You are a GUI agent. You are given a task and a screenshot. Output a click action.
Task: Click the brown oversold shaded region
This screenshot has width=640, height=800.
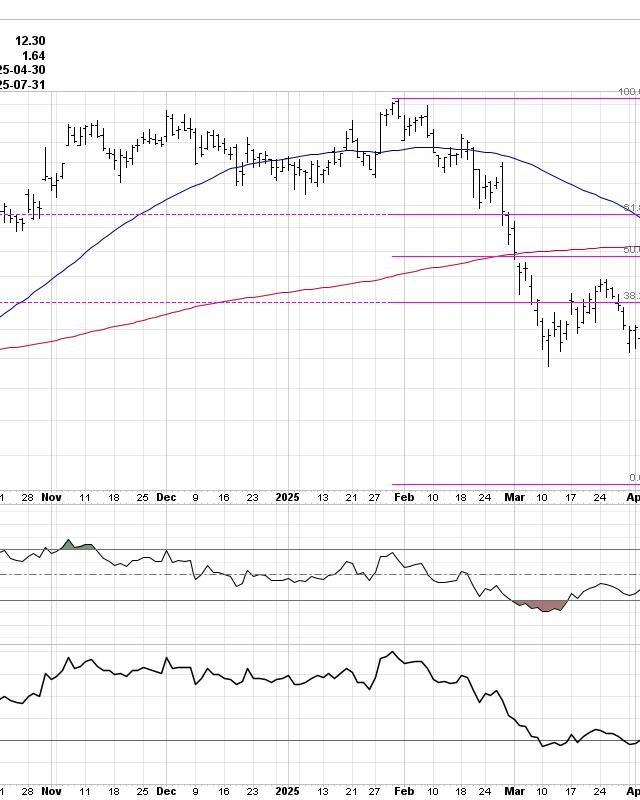pos(540,605)
